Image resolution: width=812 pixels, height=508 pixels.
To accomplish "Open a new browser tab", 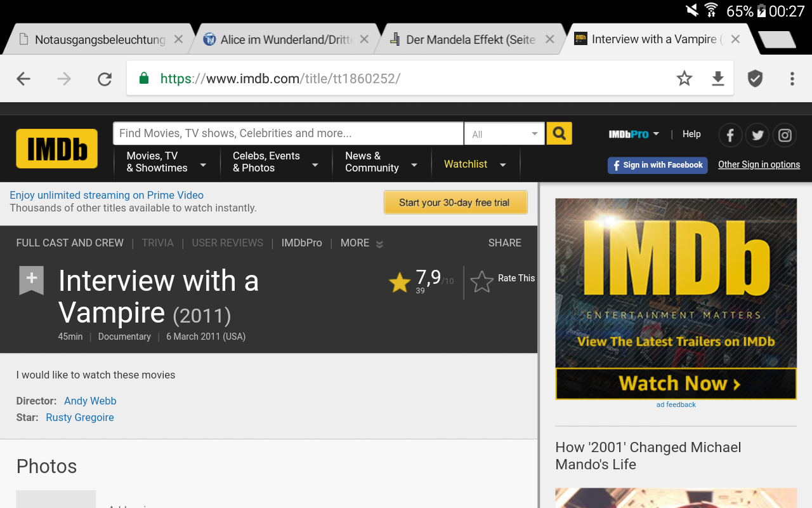I will (x=776, y=39).
